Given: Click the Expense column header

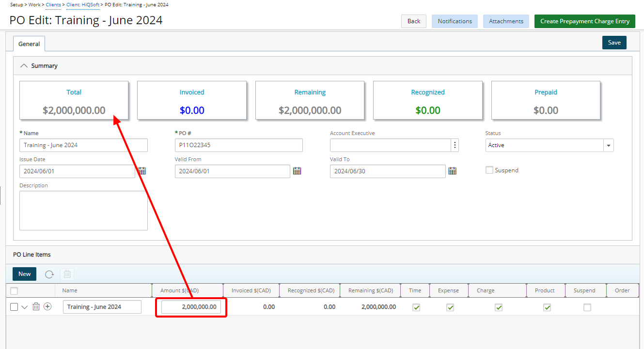Looking at the screenshot, I should [x=449, y=290].
